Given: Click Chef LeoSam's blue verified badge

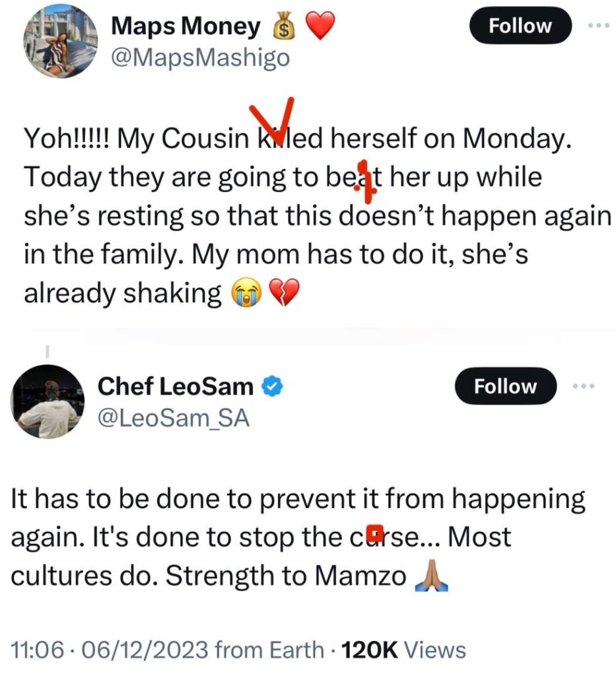Looking at the screenshot, I should [271, 386].
